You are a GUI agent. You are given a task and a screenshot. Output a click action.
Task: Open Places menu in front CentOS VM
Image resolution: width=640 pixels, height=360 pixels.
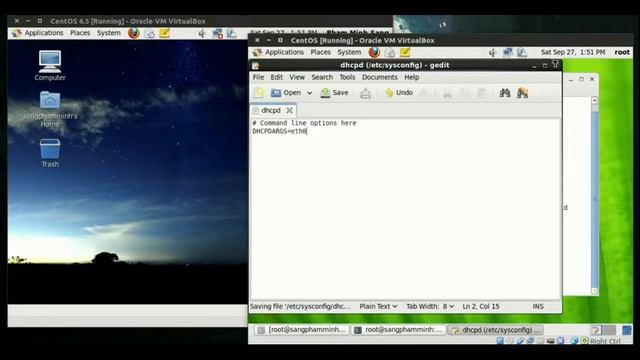[320, 52]
